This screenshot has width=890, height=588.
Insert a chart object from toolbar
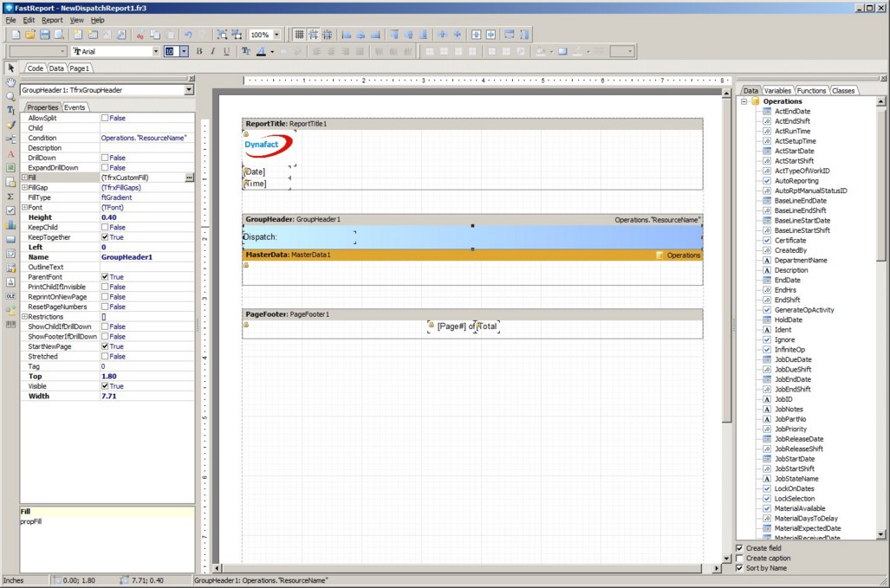pyautogui.click(x=10, y=224)
